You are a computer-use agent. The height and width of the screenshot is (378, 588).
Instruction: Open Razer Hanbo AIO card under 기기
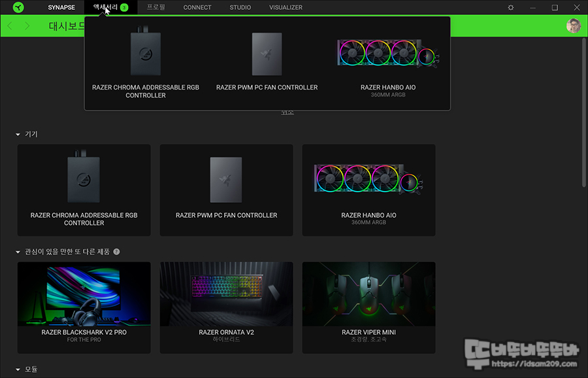[369, 190]
